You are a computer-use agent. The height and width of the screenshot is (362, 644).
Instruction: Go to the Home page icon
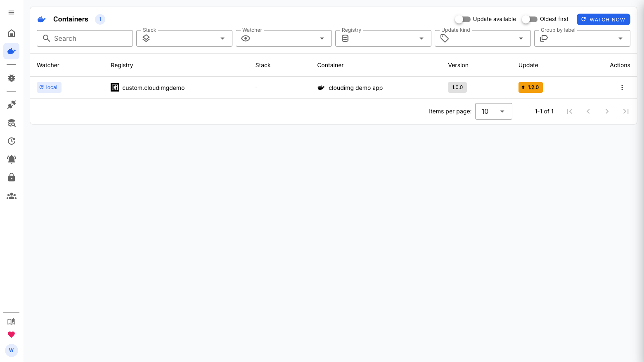pyautogui.click(x=12, y=33)
